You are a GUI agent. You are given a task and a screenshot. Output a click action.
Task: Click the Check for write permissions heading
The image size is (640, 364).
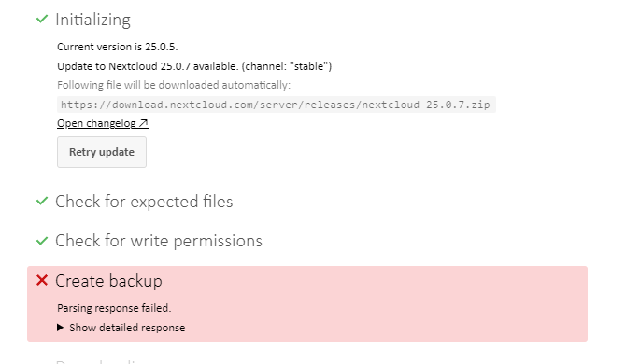(x=159, y=241)
